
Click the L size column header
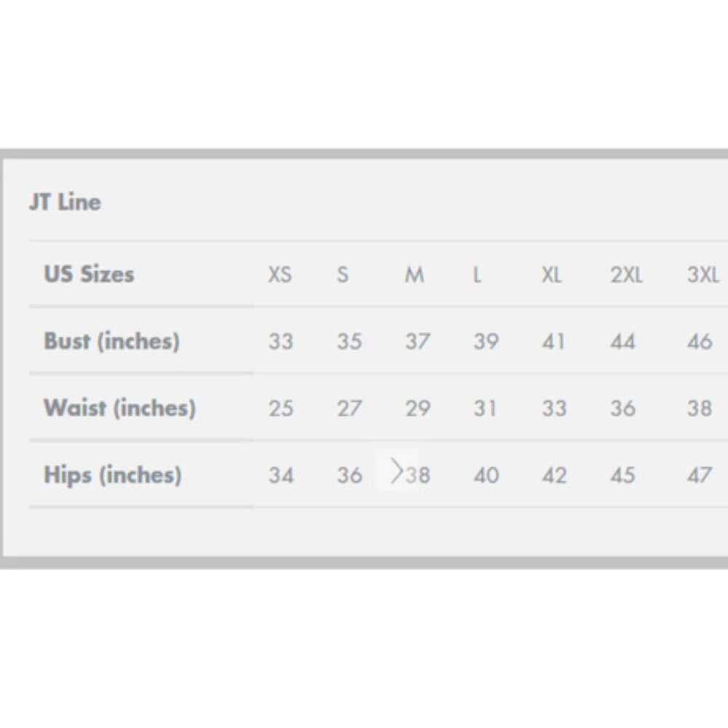pyautogui.click(x=478, y=275)
